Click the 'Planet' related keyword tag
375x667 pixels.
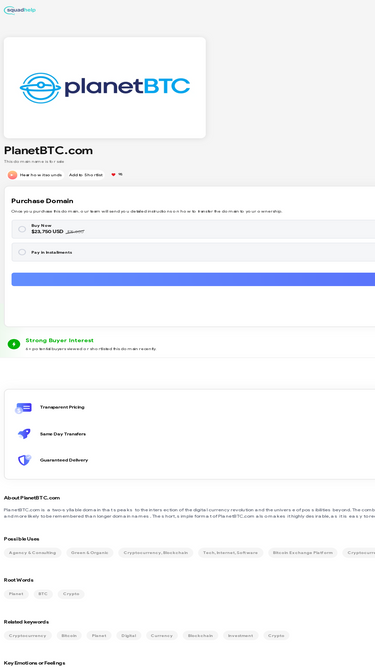point(99,636)
